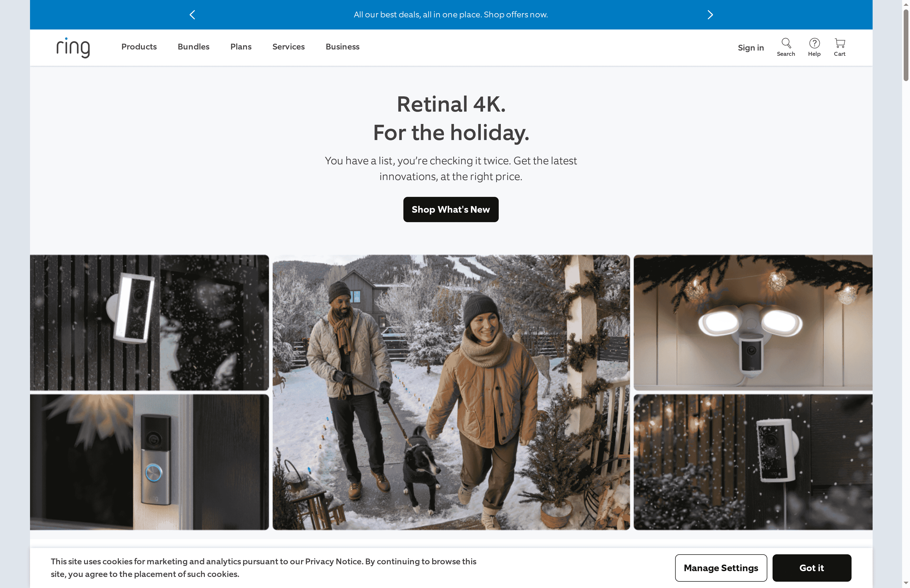Expand the Business navigation item

click(342, 47)
